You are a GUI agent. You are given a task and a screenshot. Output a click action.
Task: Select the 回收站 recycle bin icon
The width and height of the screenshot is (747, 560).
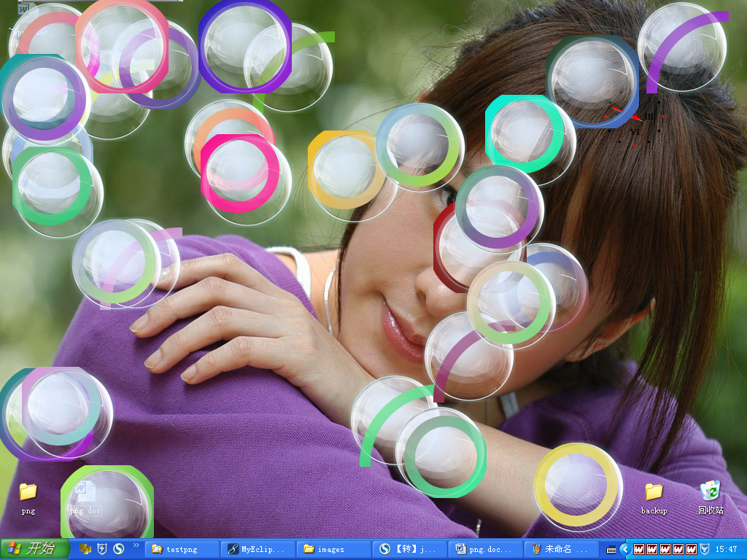click(711, 497)
